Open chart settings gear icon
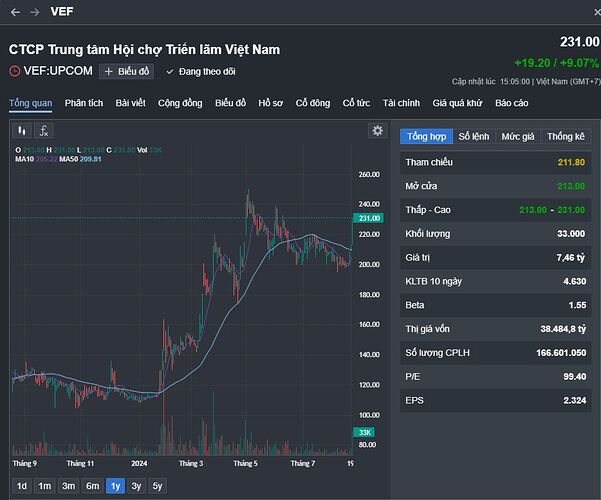This screenshot has width=601, height=500. click(x=377, y=131)
